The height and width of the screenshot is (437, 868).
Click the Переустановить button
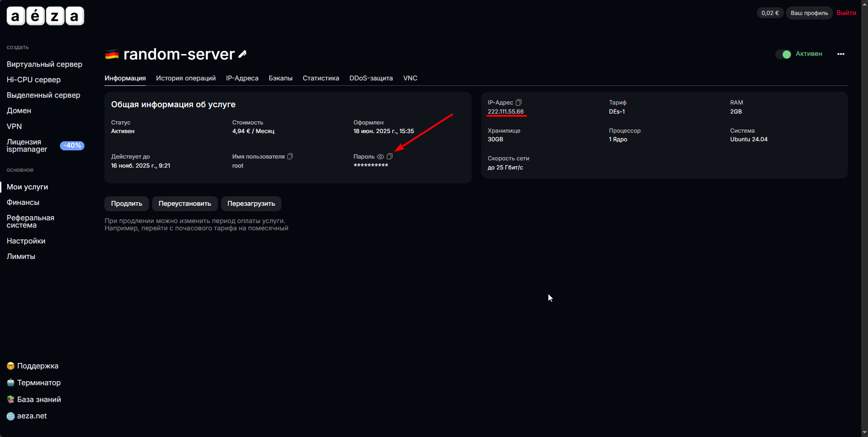[x=185, y=204]
